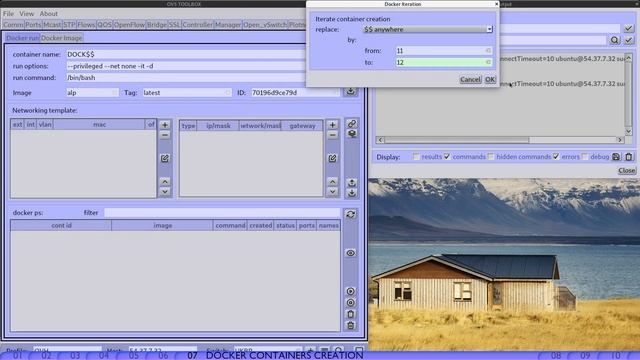Click the start container play circle icon
640x360 pixels.
[x=351, y=291]
